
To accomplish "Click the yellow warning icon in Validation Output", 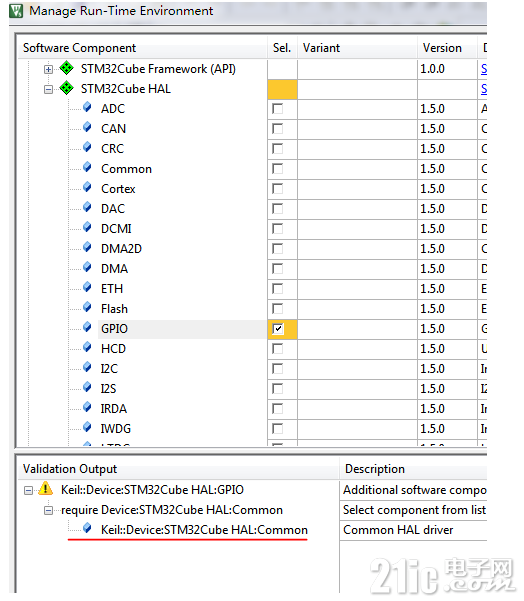I will [46, 489].
